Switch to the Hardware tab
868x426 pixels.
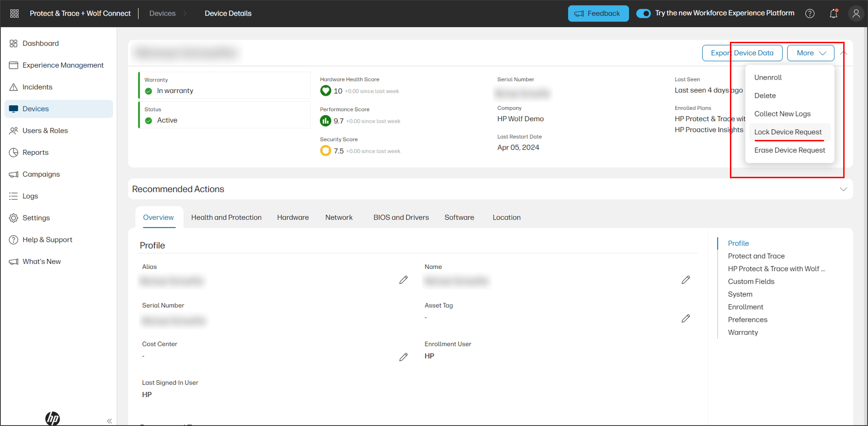click(x=293, y=217)
